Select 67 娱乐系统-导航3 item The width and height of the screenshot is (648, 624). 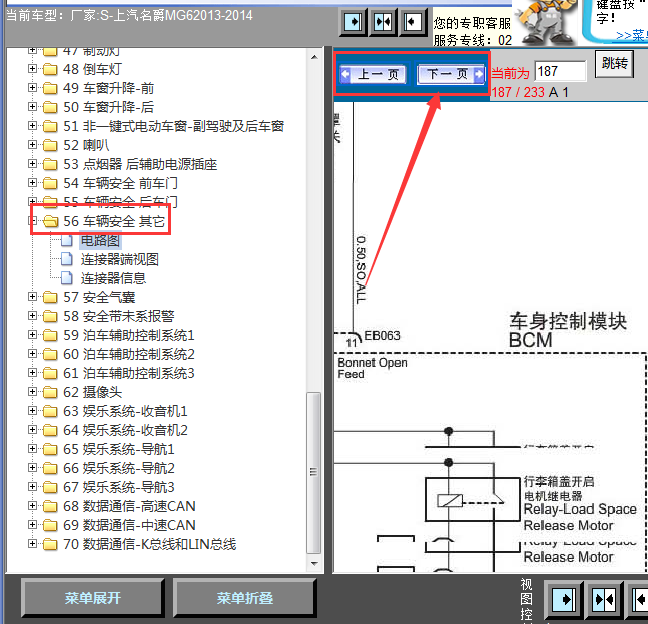(x=119, y=487)
